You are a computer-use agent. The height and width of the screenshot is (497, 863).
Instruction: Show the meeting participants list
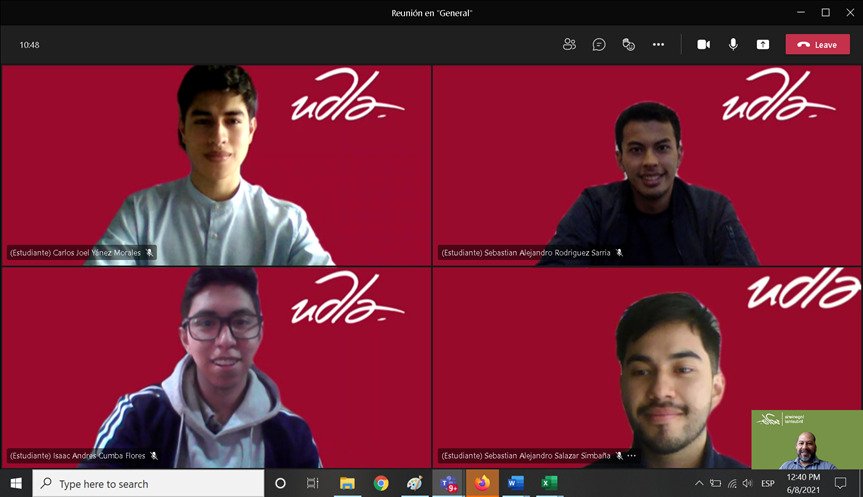tap(569, 44)
